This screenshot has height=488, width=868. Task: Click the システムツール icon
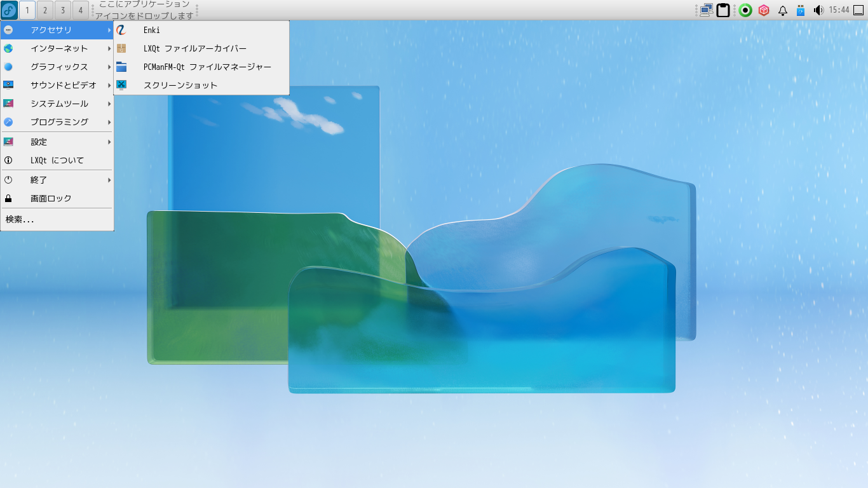tap(8, 104)
